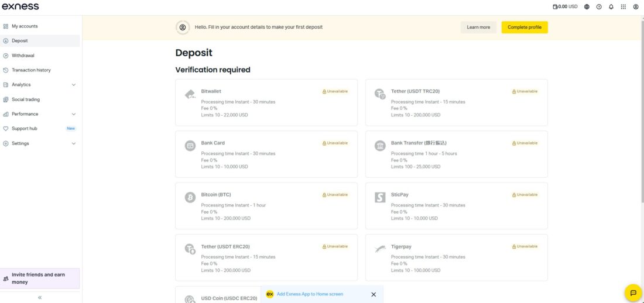Click the Exness logo
Screen dimensions: 644x303
20,7
